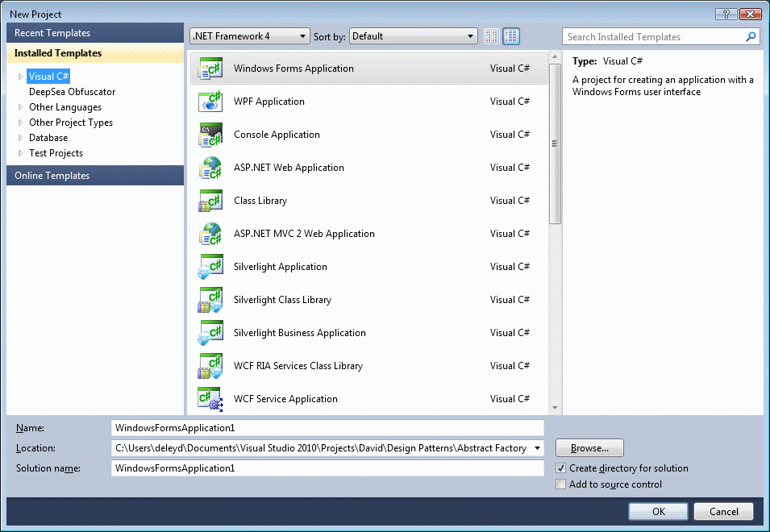770x532 pixels.
Task: Switch to large icons view
Action: tap(511, 35)
